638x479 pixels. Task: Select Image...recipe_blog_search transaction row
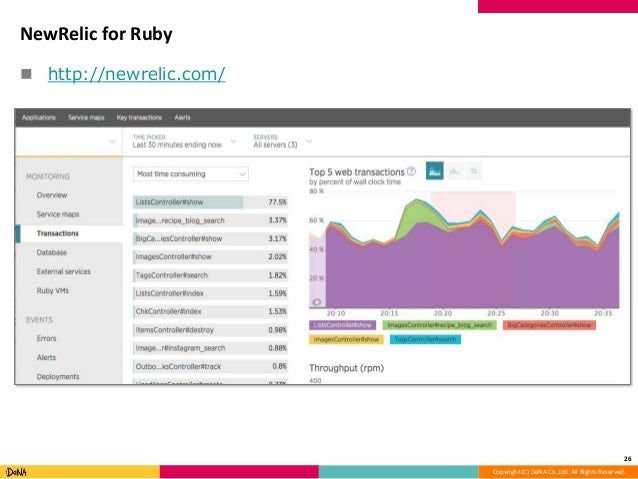pyautogui.click(x=210, y=221)
